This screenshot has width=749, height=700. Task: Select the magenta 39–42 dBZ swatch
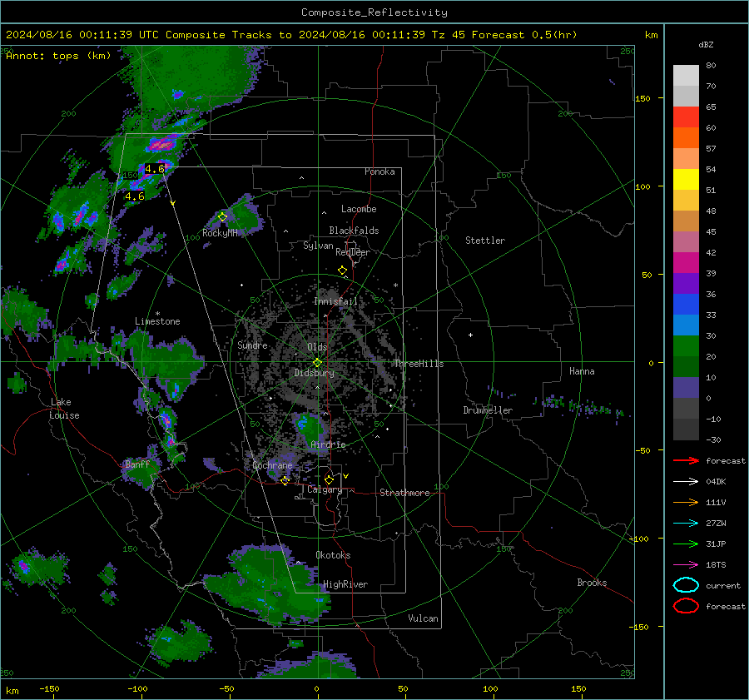686,263
